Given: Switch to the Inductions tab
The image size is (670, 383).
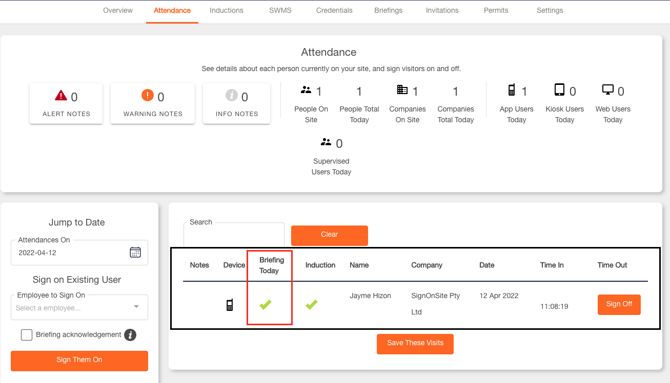Looking at the screenshot, I should 226,10.
